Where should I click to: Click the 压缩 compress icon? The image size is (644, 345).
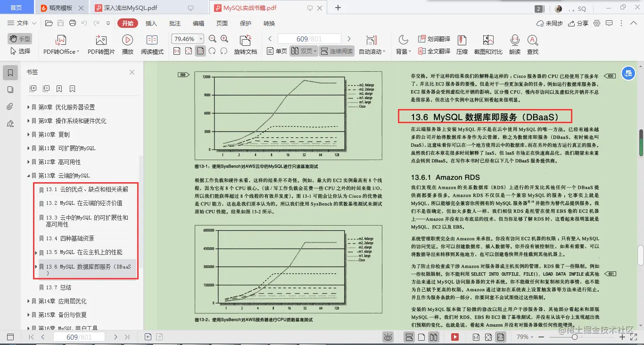pos(462,45)
